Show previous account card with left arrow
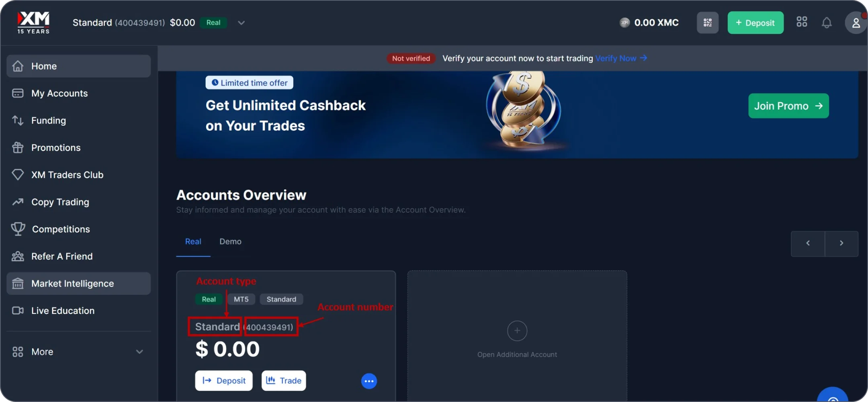The height and width of the screenshot is (402, 868). [x=808, y=243]
